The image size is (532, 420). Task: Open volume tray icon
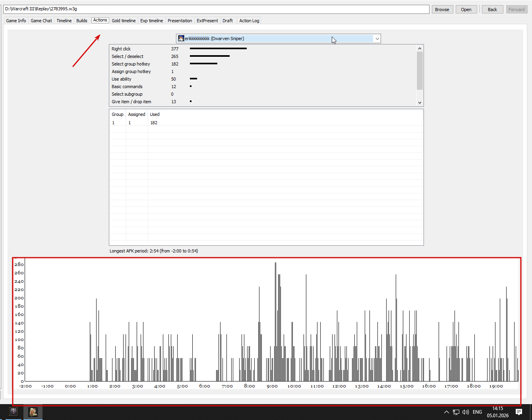point(466,412)
